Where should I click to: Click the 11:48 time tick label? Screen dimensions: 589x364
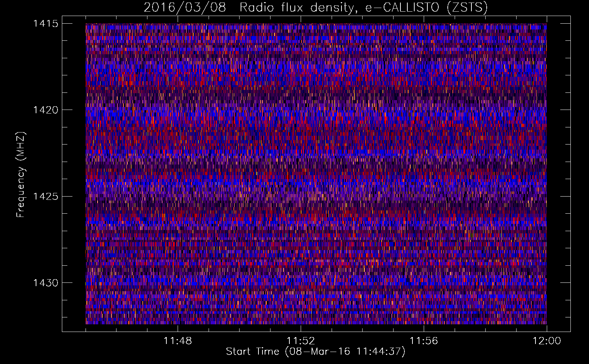click(178, 341)
